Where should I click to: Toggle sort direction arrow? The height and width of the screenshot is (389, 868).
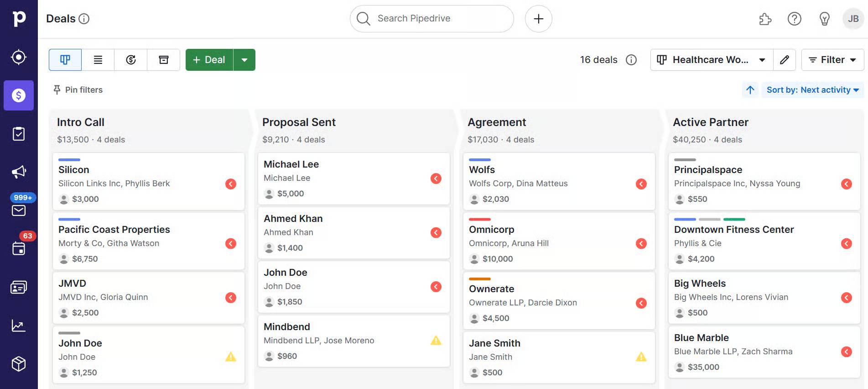pos(750,90)
